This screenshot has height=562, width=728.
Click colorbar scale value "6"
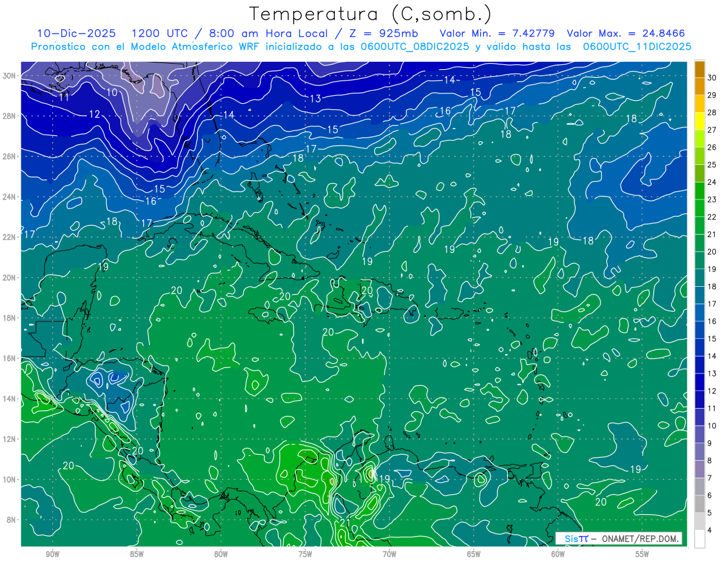tap(710, 495)
